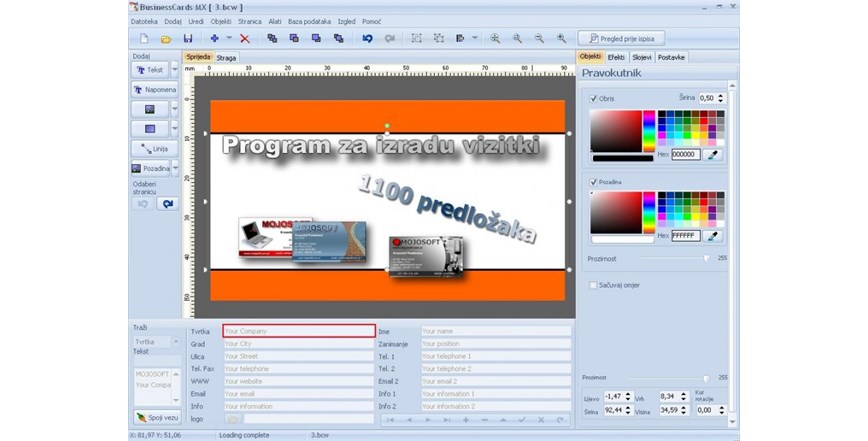Click the Pregled prije ispisa button

(x=622, y=38)
